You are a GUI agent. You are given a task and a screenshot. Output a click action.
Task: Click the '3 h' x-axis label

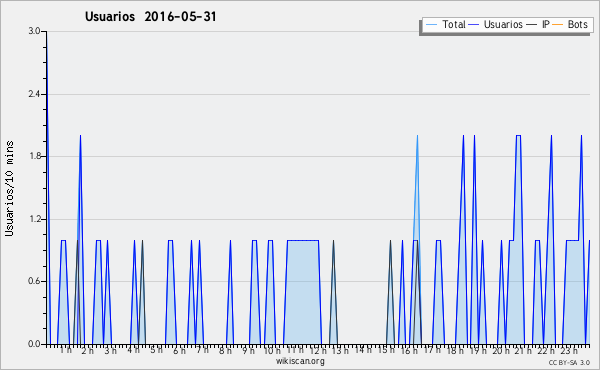click(x=111, y=350)
